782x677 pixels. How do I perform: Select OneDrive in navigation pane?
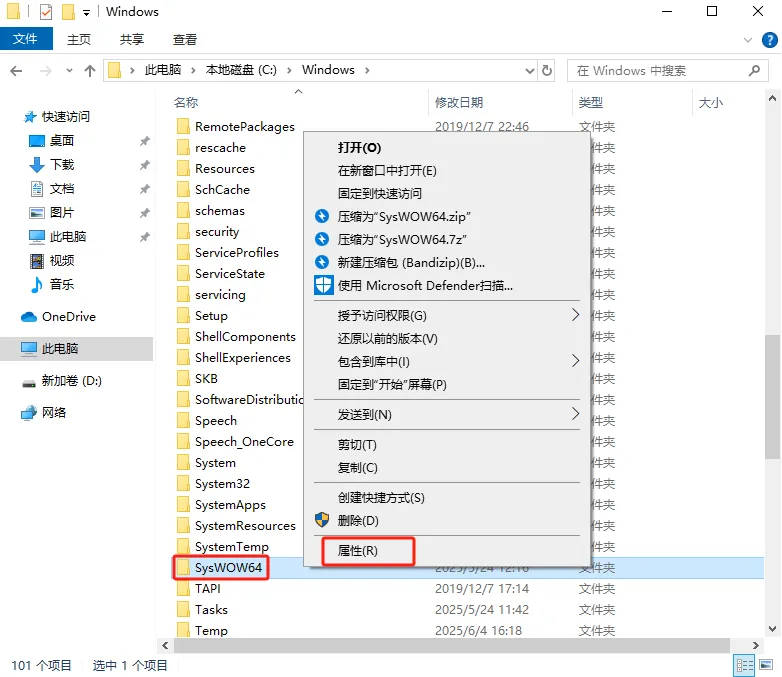tap(58, 317)
